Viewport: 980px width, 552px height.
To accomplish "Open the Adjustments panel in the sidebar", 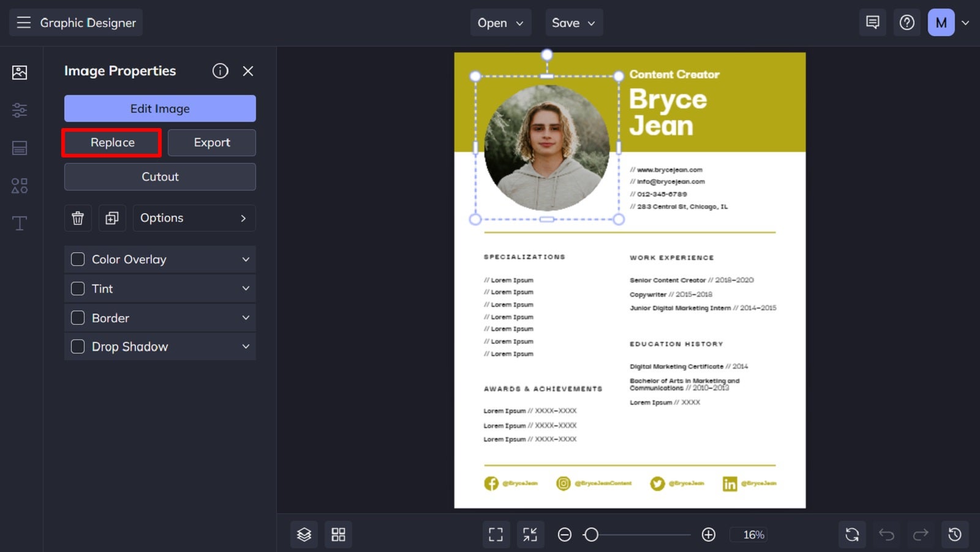I will (19, 110).
